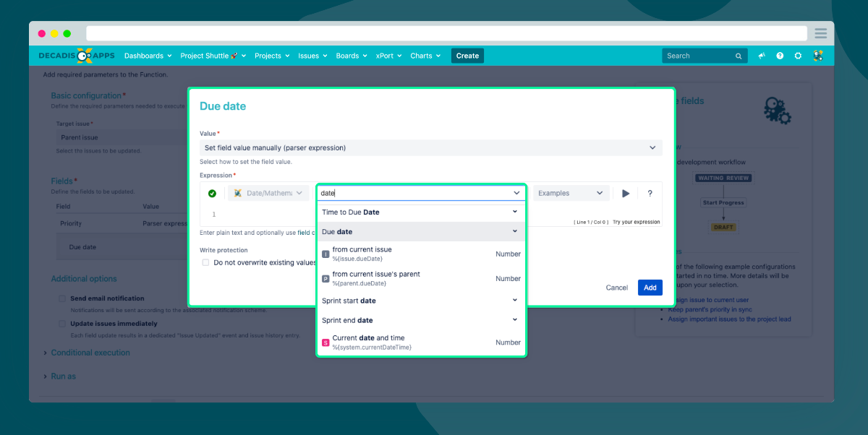
Task: Cancel the Due date dialog
Action: [617, 288]
